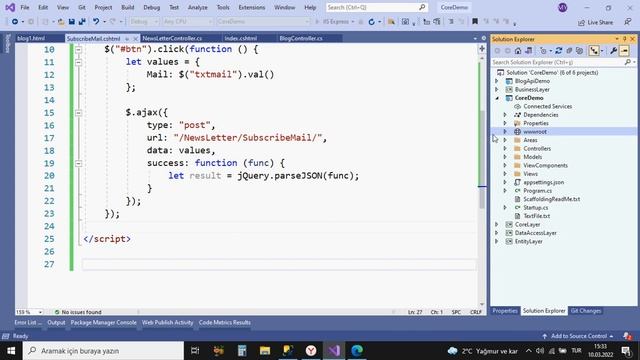Screen dimensions: 640x360
Task: Switch to the NewsLetterController.cs tab
Action: 172,38
